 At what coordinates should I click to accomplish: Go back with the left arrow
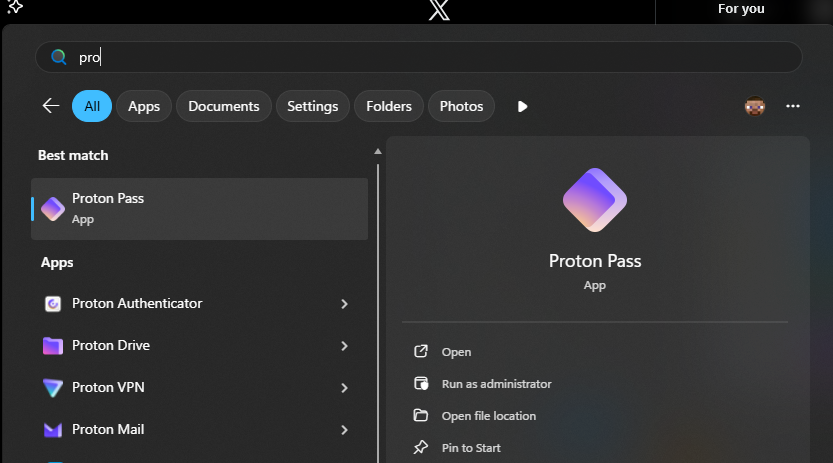pyautogui.click(x=50, y=106)
